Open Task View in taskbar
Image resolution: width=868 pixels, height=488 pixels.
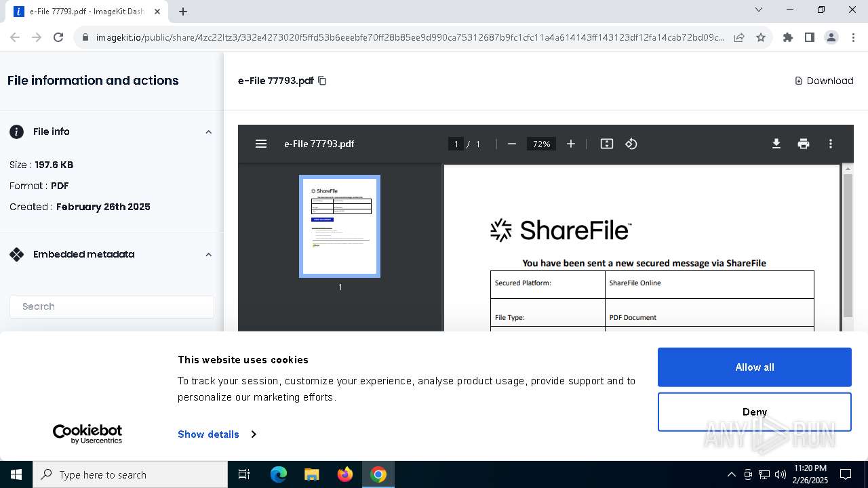pos(244,474)
